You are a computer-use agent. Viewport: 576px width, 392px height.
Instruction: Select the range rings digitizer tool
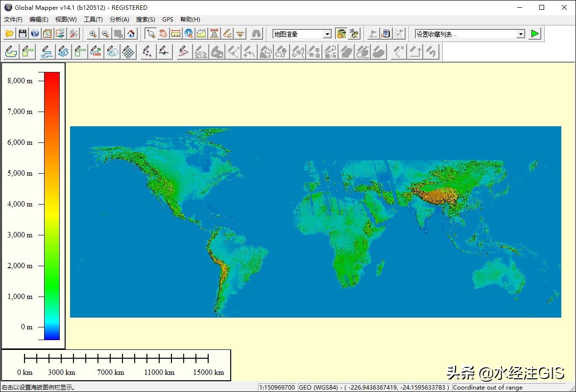pyautogui.click(x=112, y=52)
